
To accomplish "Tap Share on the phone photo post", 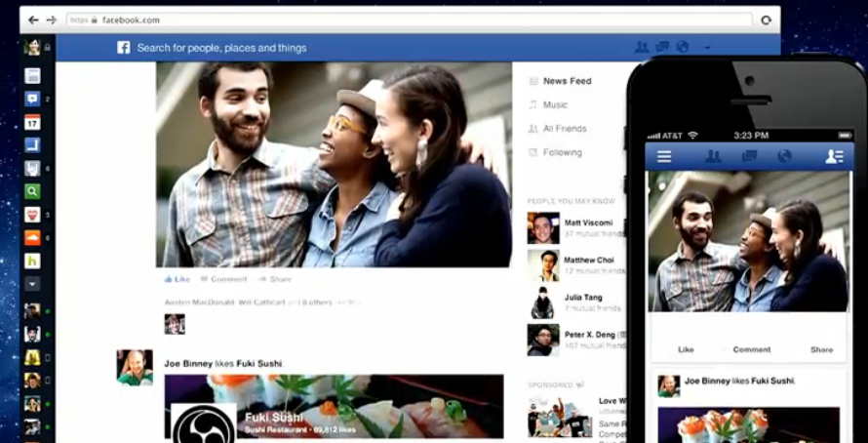I will pyautogui.click(x=821, y=349).
